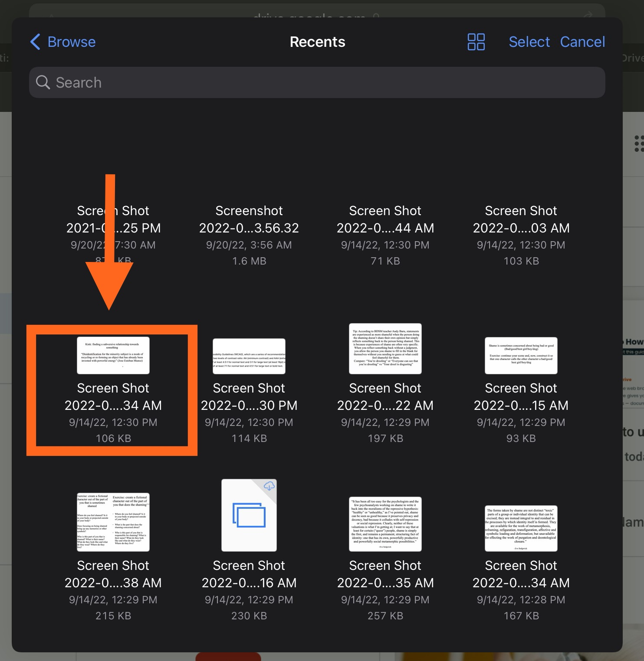Click the 257 KB file size label
The image size is (644, 661).
click(385, 616)
